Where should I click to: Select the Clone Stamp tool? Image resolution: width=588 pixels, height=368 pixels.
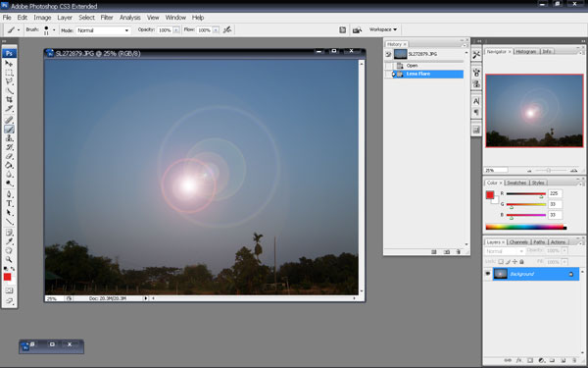9,138
